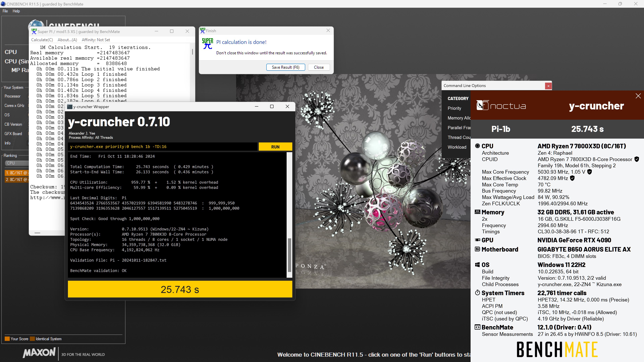
Task: Select ranking entry 1. 8C/16T
Action: (16, 173)
